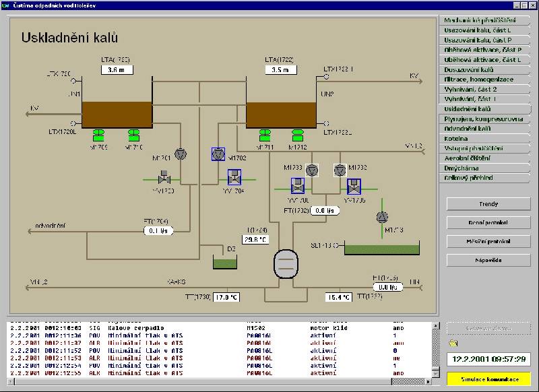Click the Nápověda help button
Image resolution: width=539 pixels, height=392 pixels.
(488, 260)
